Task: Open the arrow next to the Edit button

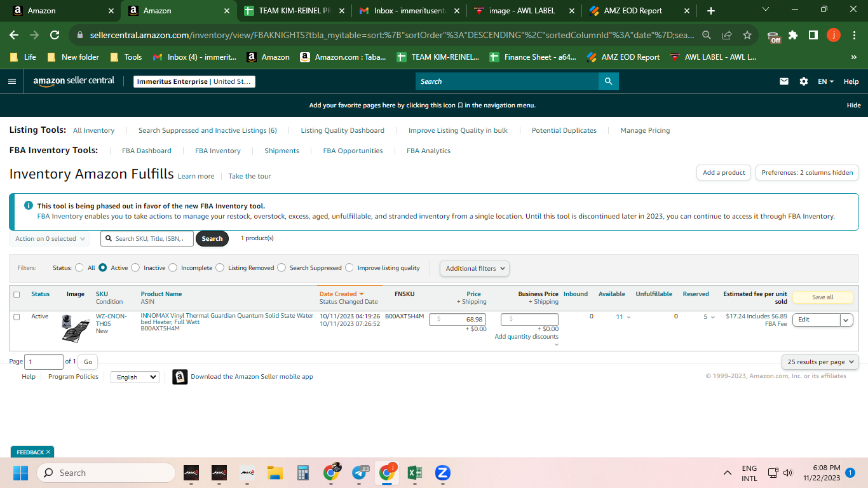Action: pyautogui.click(x=846, y=320)
